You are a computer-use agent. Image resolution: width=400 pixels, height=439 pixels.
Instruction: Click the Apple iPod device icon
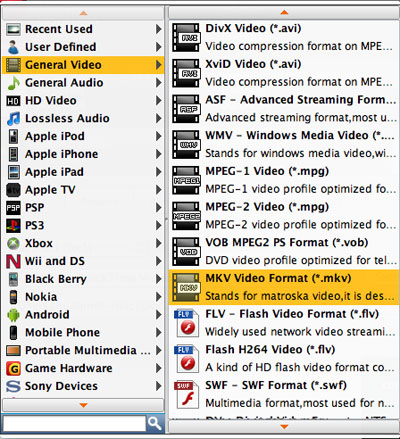click(x=13, y=136)
